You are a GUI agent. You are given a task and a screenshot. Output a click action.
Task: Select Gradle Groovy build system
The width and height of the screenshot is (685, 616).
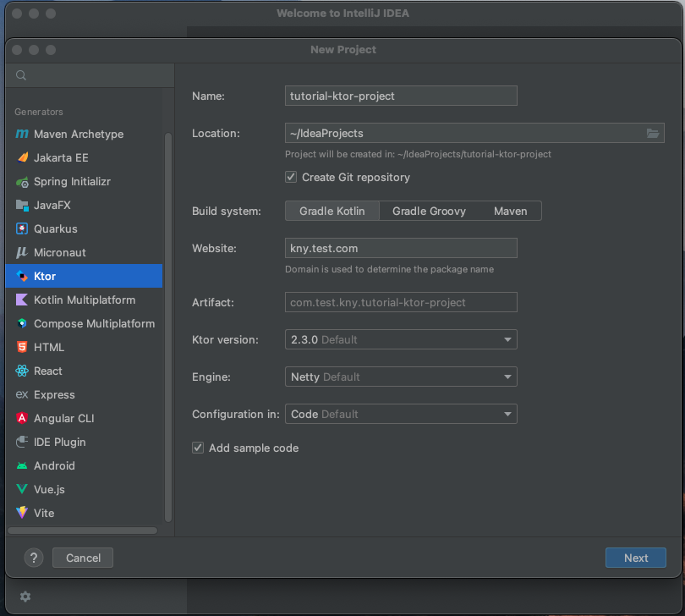429,211
